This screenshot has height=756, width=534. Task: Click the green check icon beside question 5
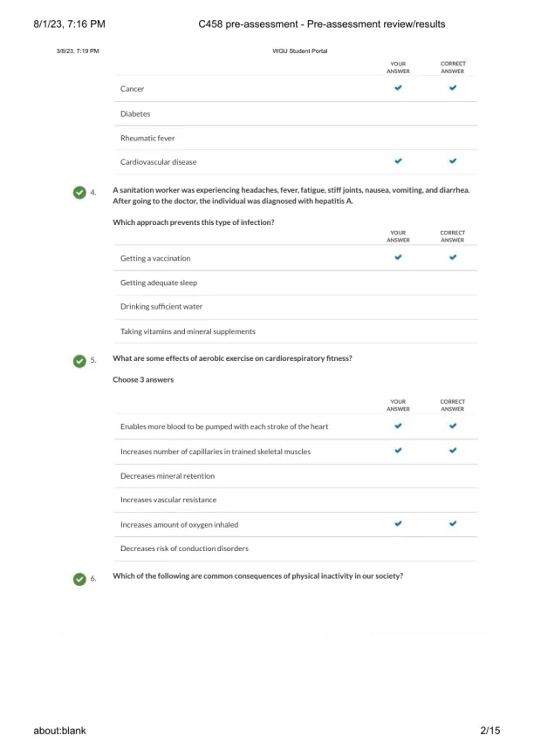[80, 359]
